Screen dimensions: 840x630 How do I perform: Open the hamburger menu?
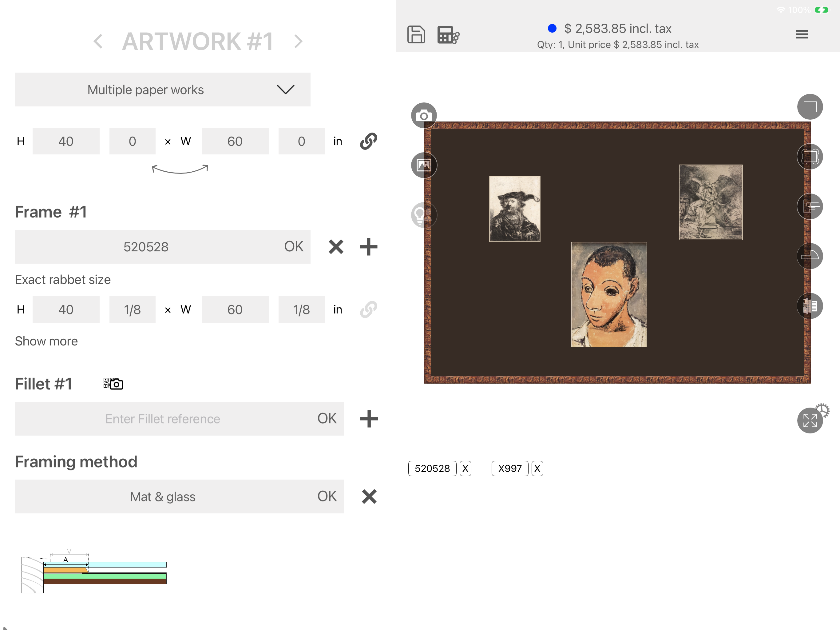click(802, 34)
